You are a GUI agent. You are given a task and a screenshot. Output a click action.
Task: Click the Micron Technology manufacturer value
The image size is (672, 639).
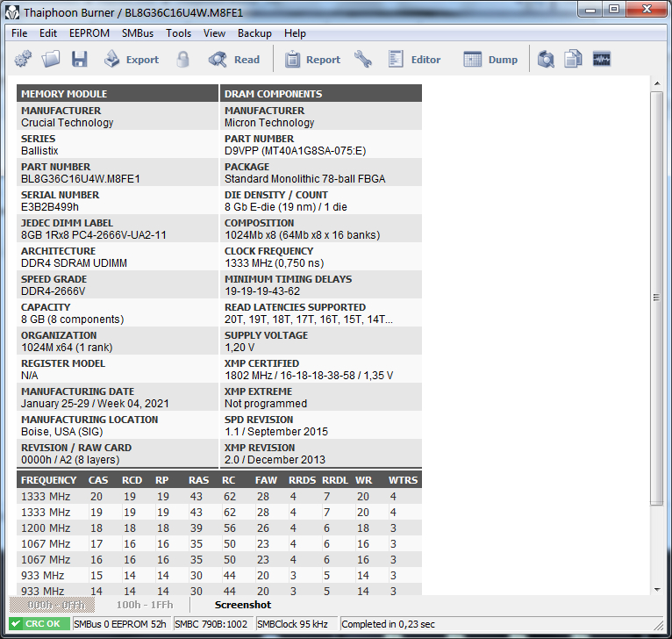click(x=269, y=123)
